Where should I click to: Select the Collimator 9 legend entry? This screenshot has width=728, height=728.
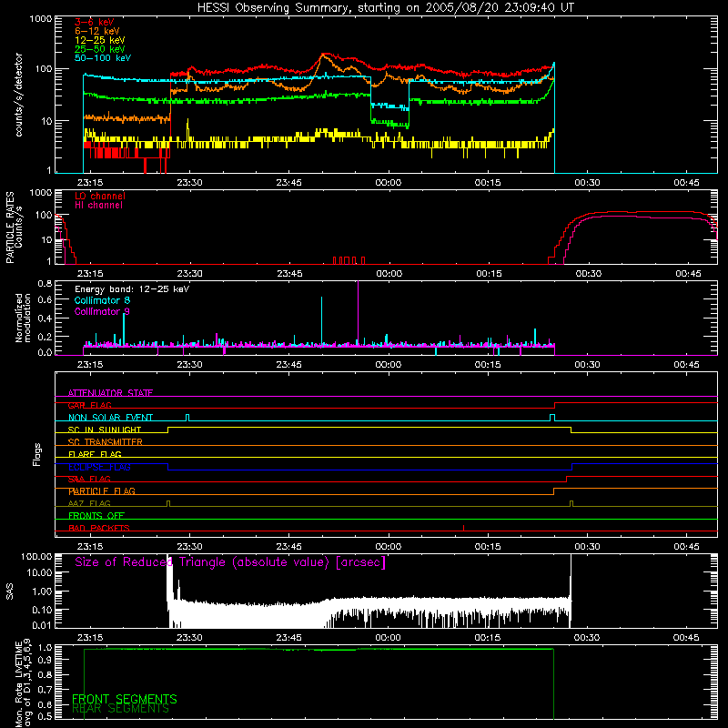[x=102, y=311]
